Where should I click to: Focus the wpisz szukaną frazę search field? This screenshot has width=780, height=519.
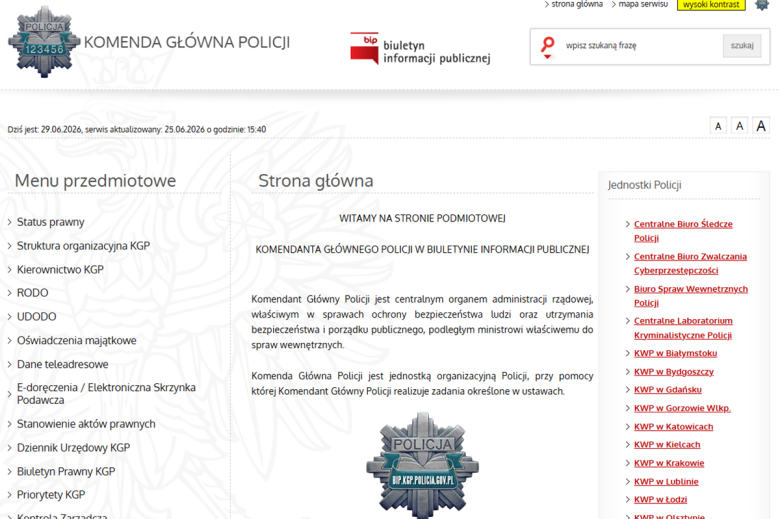[x=642, y=46]
